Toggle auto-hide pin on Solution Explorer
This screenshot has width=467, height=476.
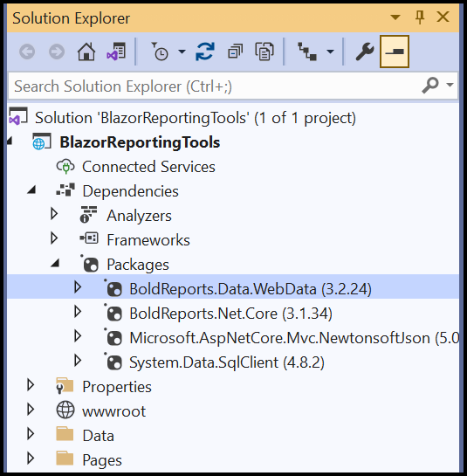click(x=420, y=17)
